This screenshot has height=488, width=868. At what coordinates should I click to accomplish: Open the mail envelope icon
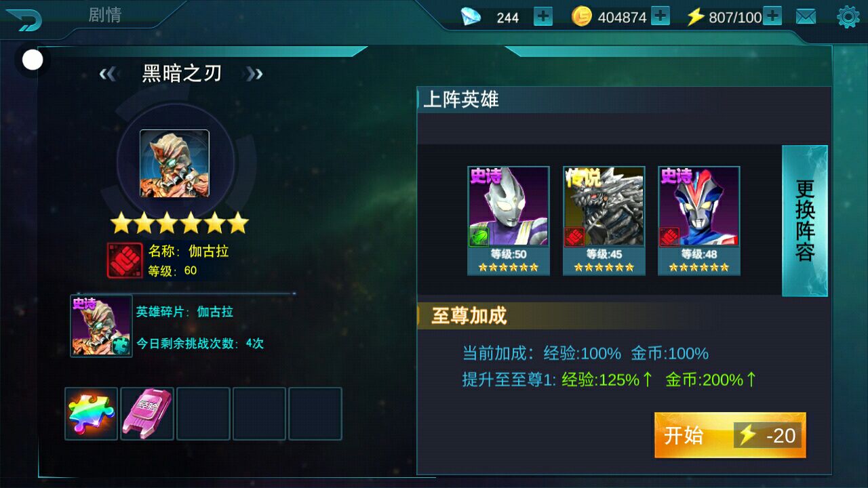806,17
